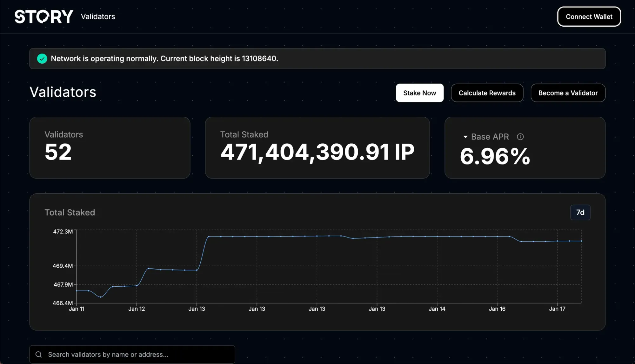
Task: Click Become a Validator button
Action: 568,93
